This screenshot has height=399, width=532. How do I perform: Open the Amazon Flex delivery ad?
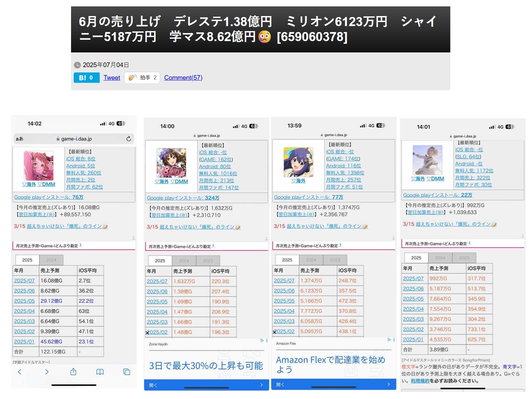331,364
